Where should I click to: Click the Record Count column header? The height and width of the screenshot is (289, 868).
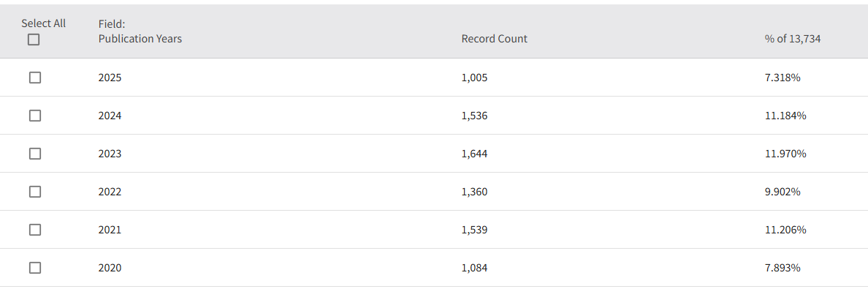tap(495, 39)
